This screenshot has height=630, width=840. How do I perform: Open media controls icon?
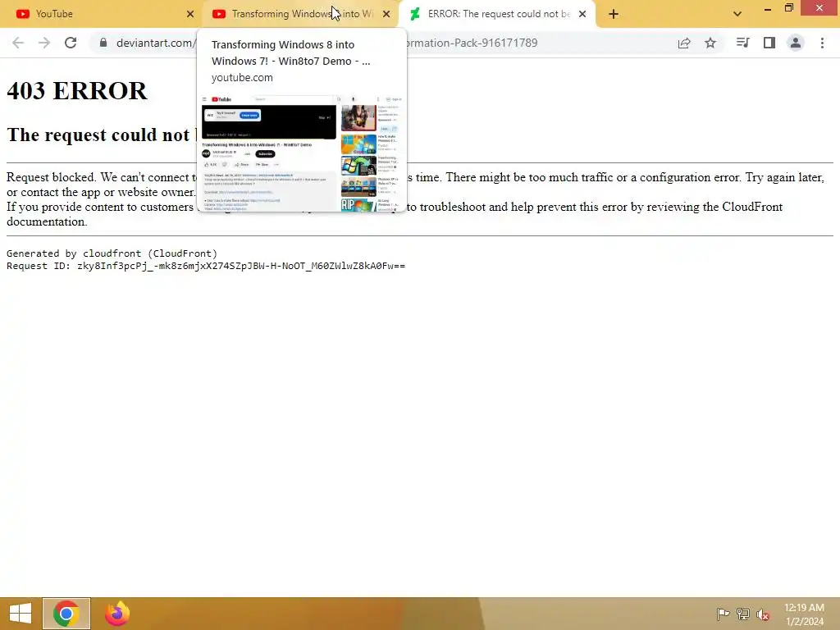(x=742, y=43)
